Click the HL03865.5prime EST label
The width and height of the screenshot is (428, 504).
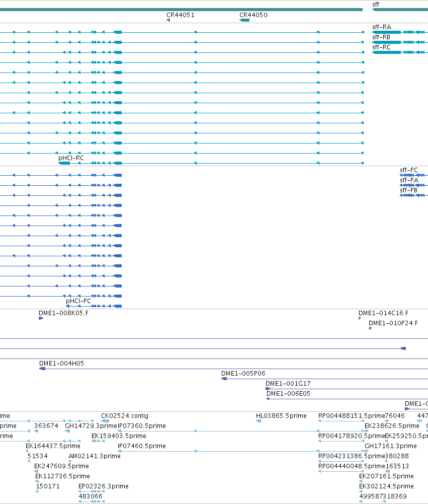pos(281,416)
